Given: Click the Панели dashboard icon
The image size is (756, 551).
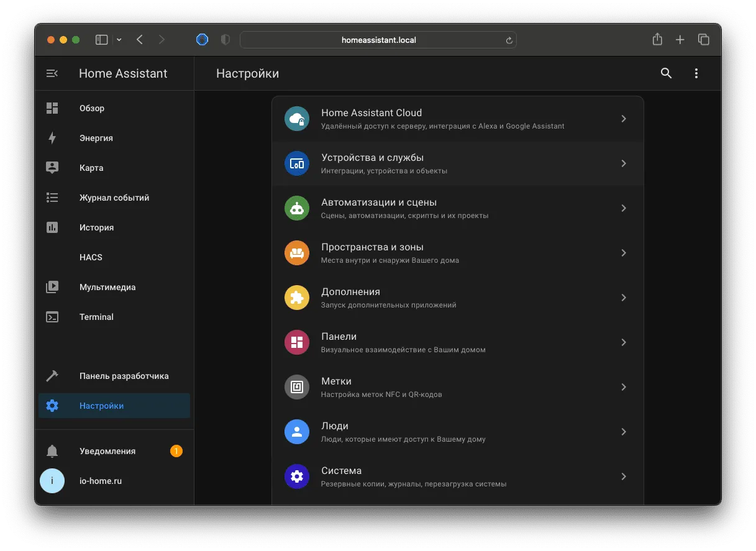Looking at the screenshot, I should pyautogui.click(x=297, y=342).
